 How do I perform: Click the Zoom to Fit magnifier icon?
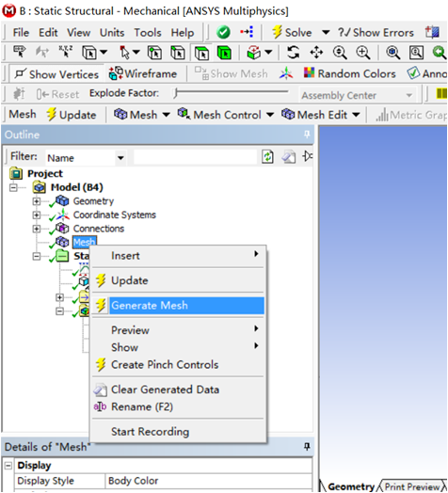(392, 53)
